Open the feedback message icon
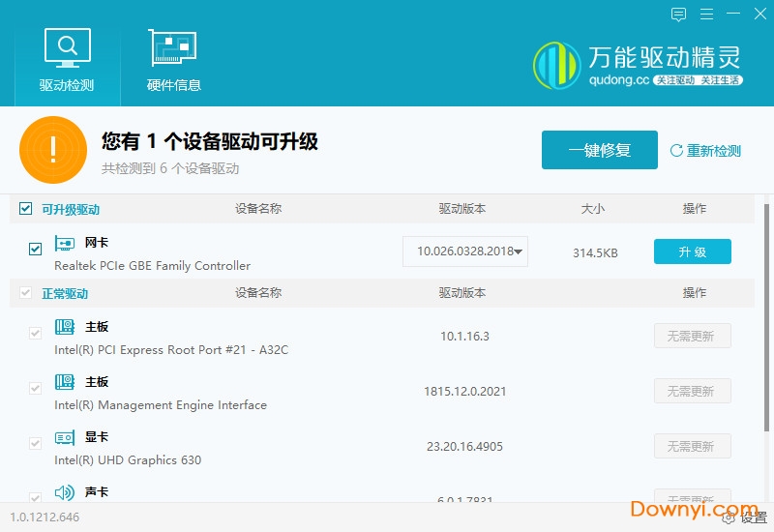 [x=678, y=15]
